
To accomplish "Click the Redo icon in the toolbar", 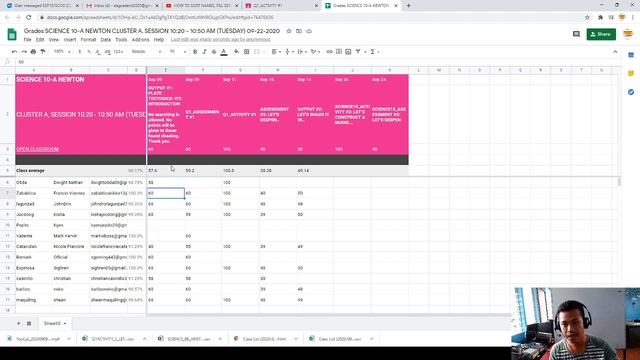I will [24, 52].
